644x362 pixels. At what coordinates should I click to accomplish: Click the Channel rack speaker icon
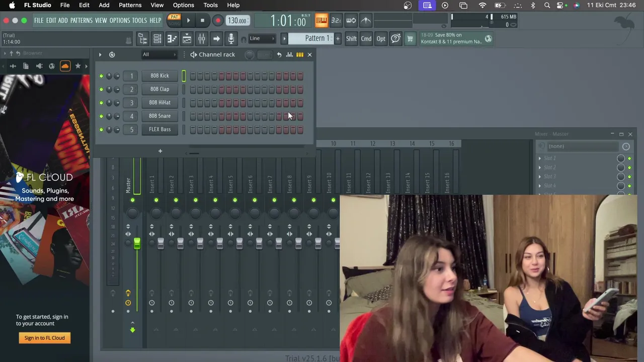tap(193, 54)
